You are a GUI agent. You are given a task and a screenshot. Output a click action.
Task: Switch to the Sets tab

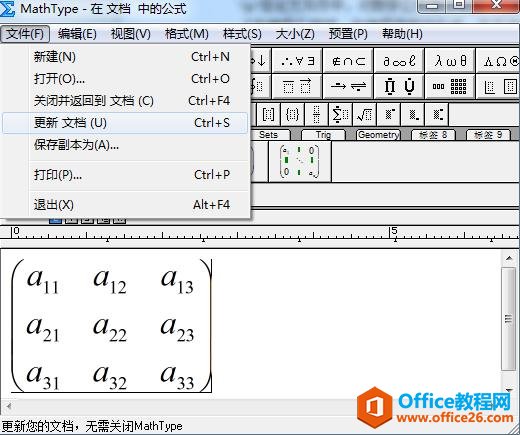click(x=269, y=135)
